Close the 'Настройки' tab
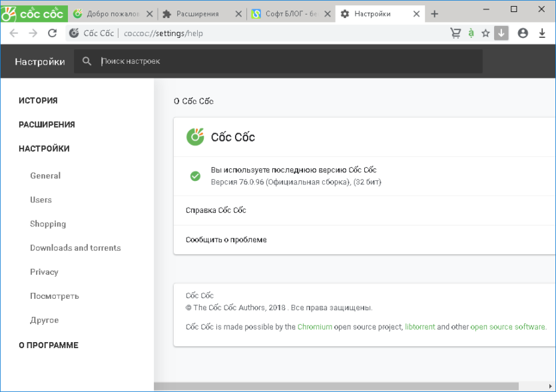Screen dimensions: 556x392 point(416,14)
